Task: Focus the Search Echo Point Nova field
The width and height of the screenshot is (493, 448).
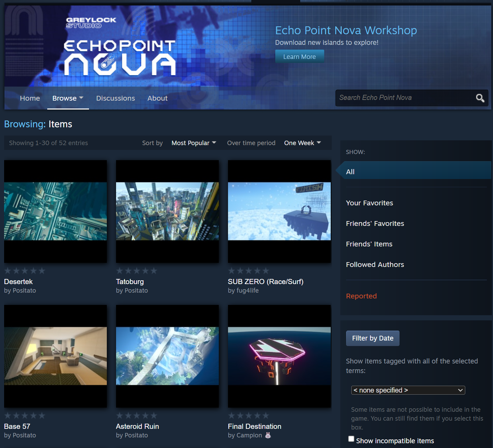Action: tap(405, 98)
